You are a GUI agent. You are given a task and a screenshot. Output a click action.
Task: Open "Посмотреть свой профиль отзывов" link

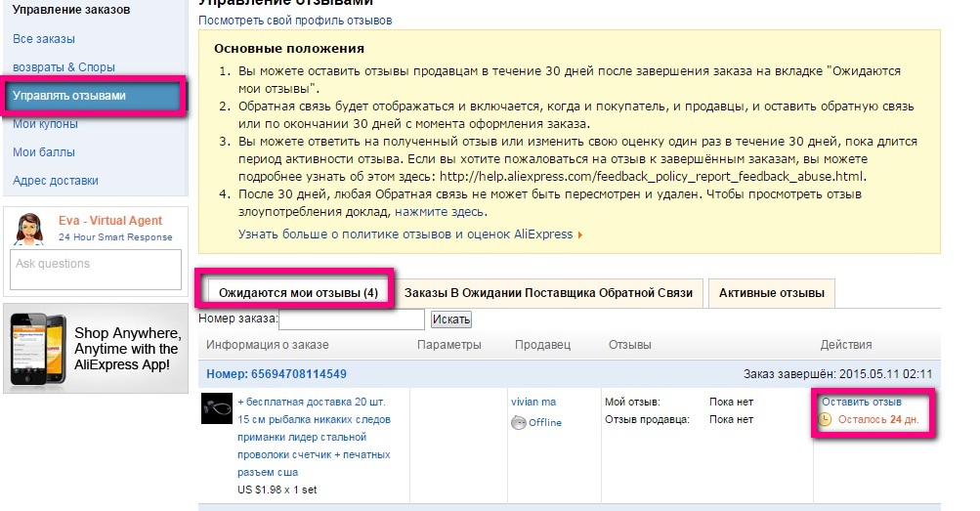pos(296,21)
